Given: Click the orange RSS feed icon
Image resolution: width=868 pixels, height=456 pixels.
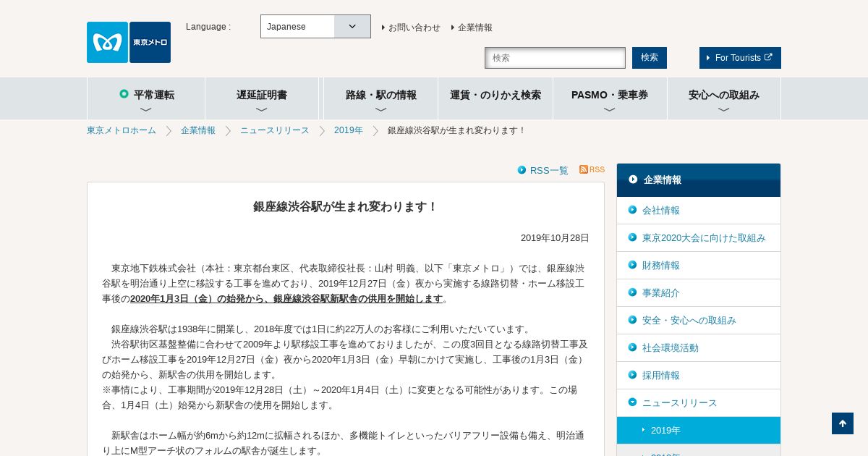Looking at the screenshot, I should [584, 169].
